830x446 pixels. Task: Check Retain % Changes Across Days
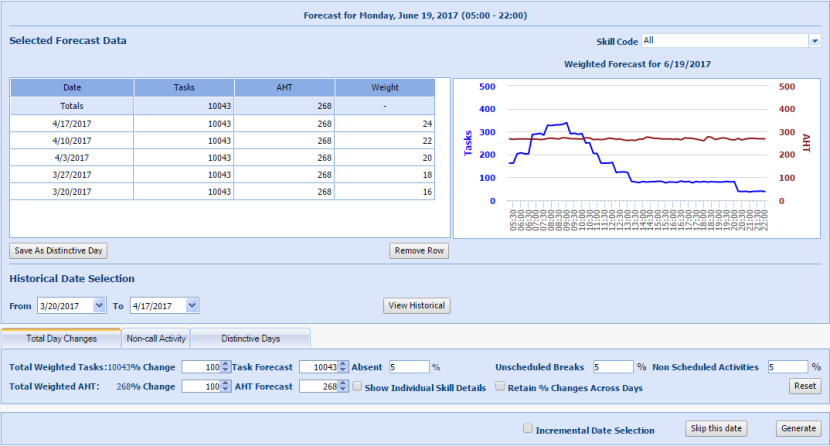click(x=501, y=387)
